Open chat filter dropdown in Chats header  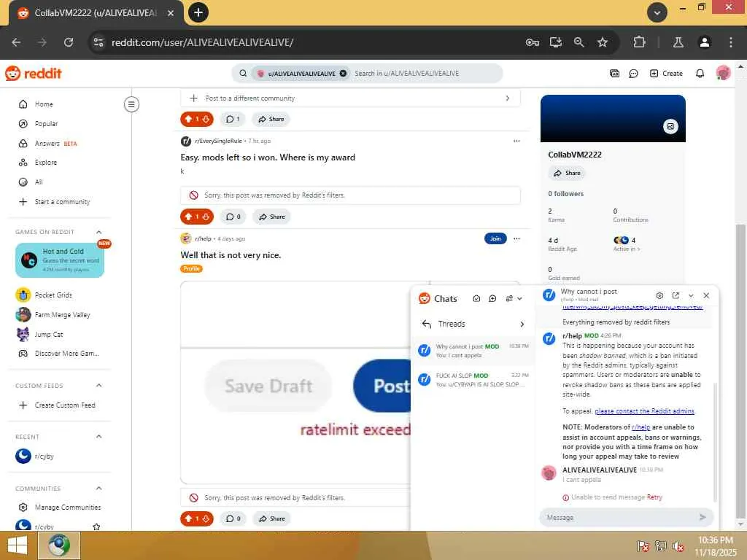click(514, 298)
